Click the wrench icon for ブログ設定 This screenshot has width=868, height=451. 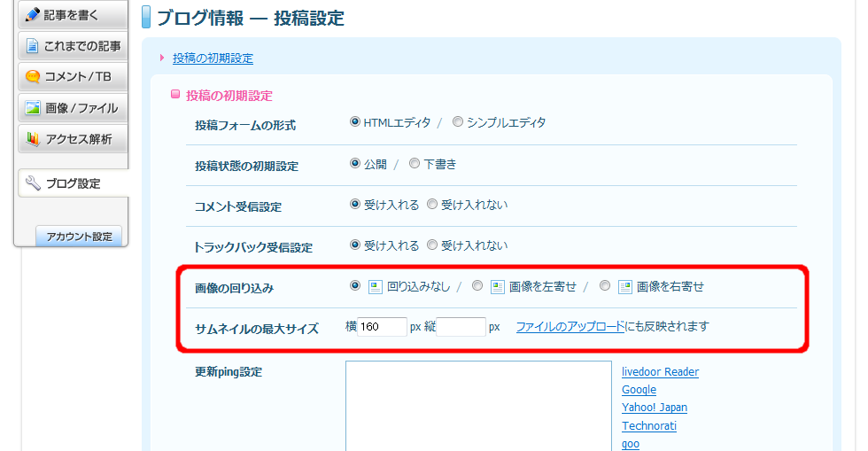point(33,183)
